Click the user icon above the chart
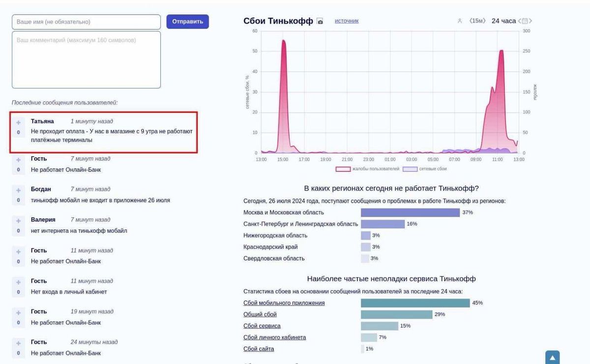 click(460, 21)
